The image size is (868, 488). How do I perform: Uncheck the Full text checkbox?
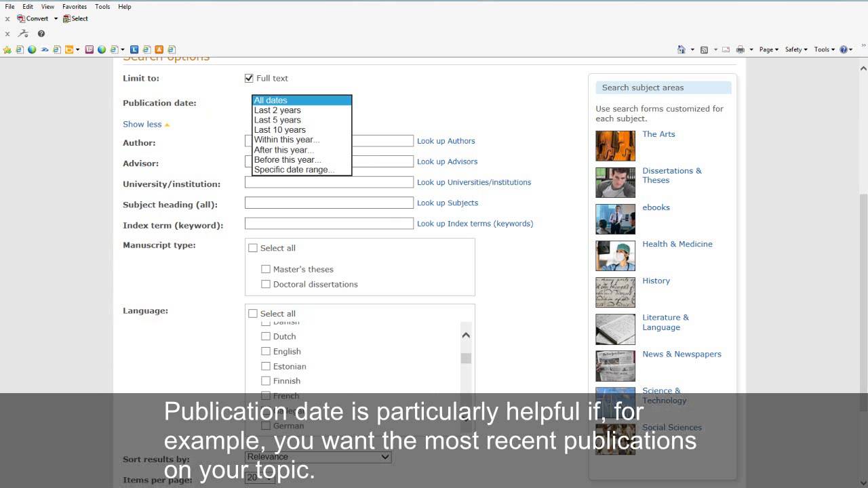coord(249,79)
